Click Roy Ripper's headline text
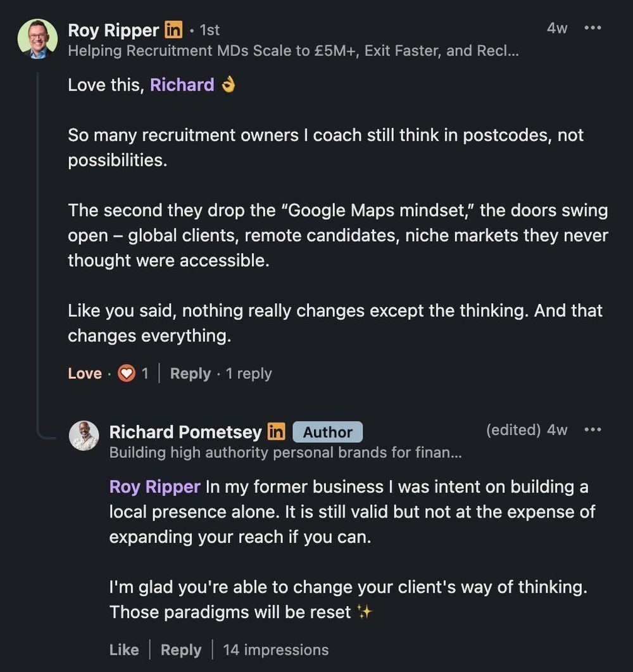Viewport: 633px width, 672px height. (x=293, y=51)
